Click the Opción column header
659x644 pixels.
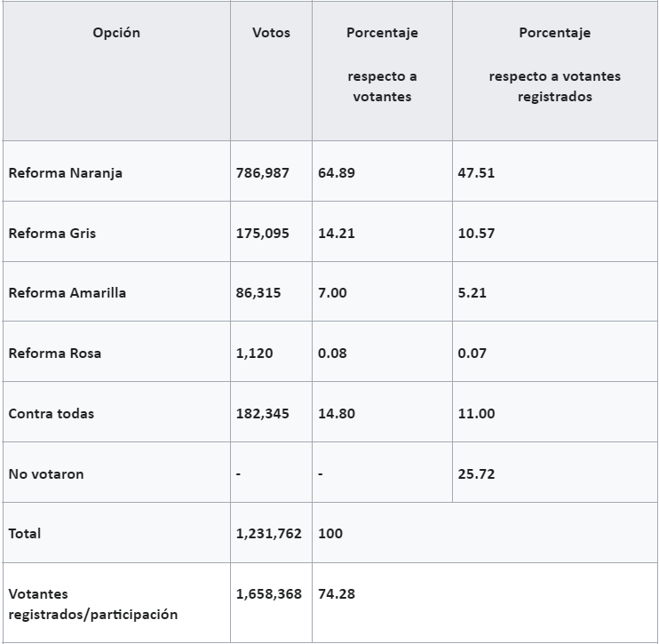tap(116, 33)
